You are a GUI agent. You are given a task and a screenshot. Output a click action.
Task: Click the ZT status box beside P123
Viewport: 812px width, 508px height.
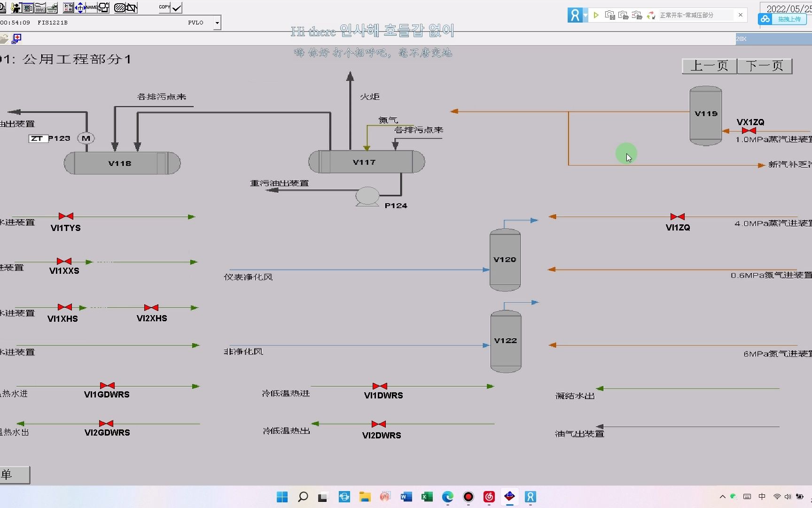[x=38, y=138]
